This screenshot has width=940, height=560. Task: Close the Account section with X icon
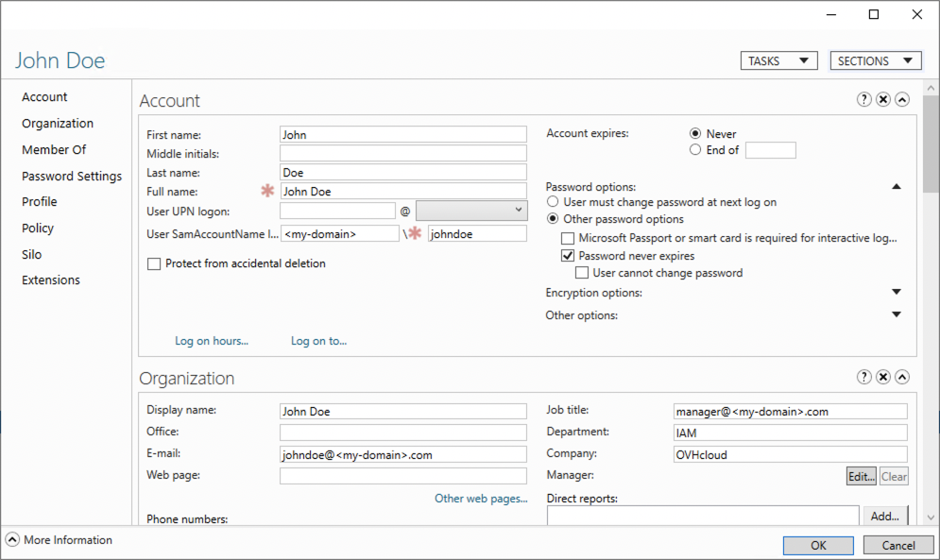click(x=882, y=100)
